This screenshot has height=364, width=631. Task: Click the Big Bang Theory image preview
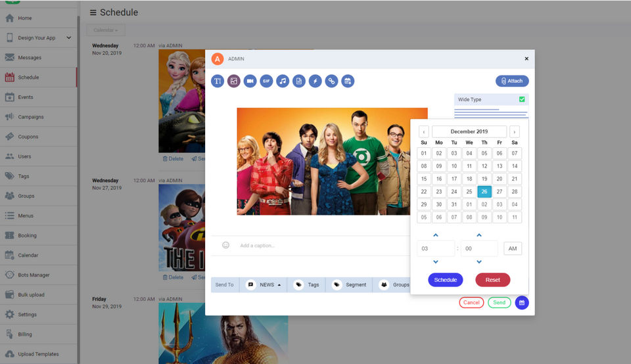point(323,161)
